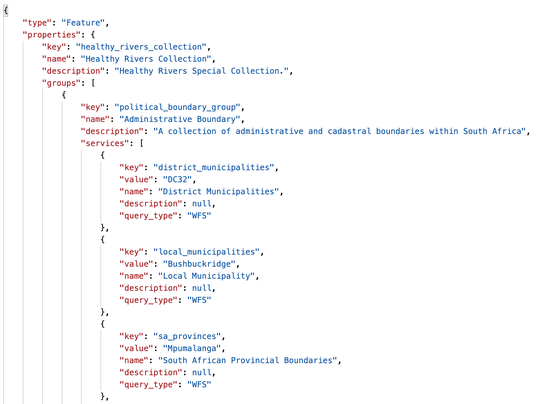Click the "District Municipalities" name value
The width and height of the screenshot is (538, 404).
click(x=219, y=192)
